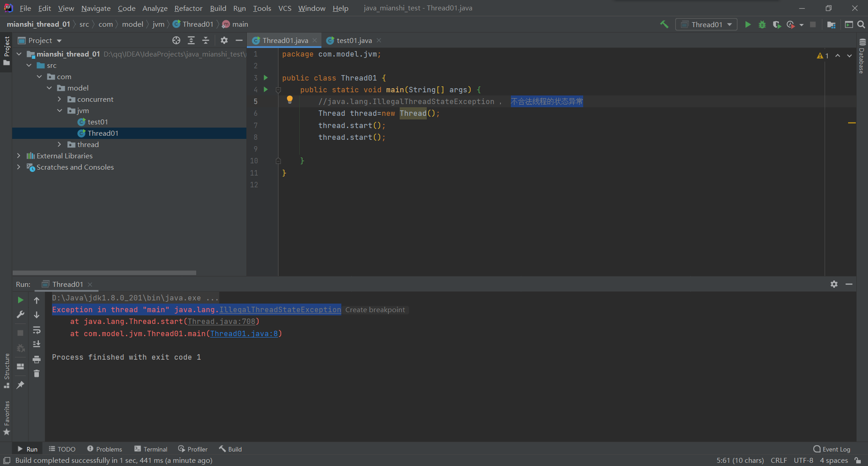Click the CRLF line separator status item
868x466 pixels.
(x=778, y=460)
